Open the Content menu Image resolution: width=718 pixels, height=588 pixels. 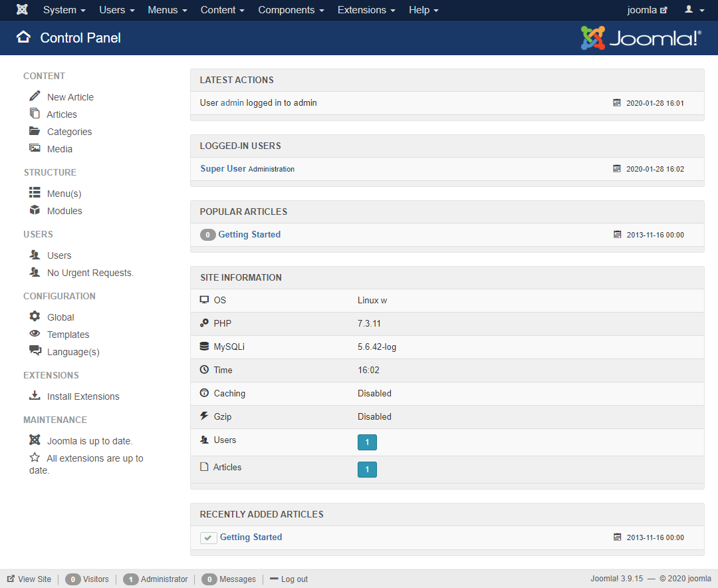coord(223,10)
